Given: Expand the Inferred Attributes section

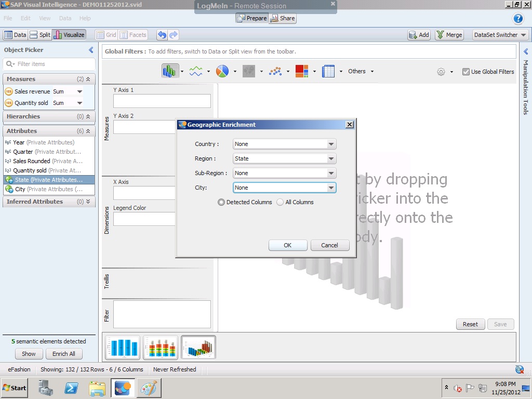Looking at the screenshot, I should [88, 202].
